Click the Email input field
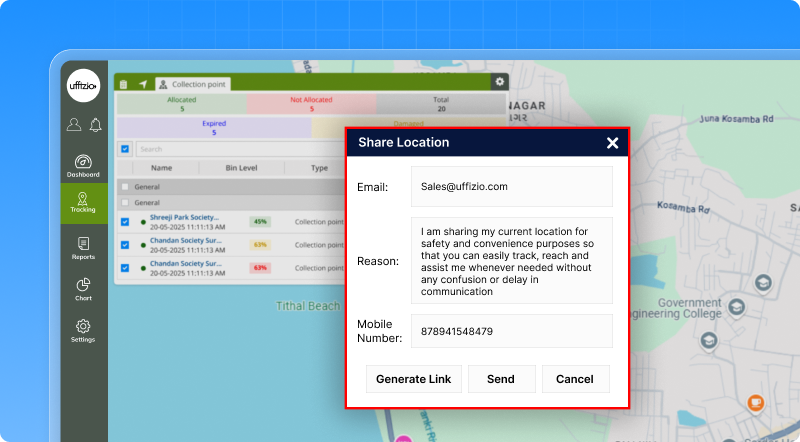This screenshot has height=442, width=800. tap(511, 187)
